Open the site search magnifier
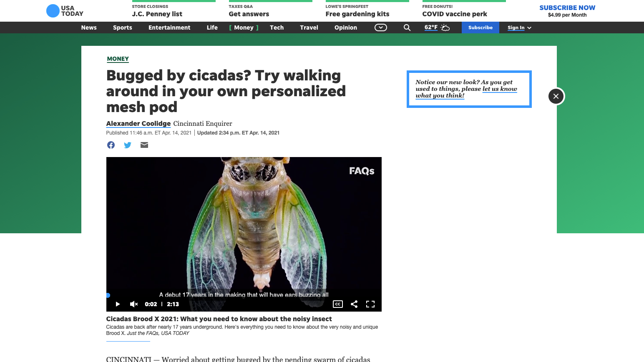Screen dimensions: 644x362 [407, 27]
